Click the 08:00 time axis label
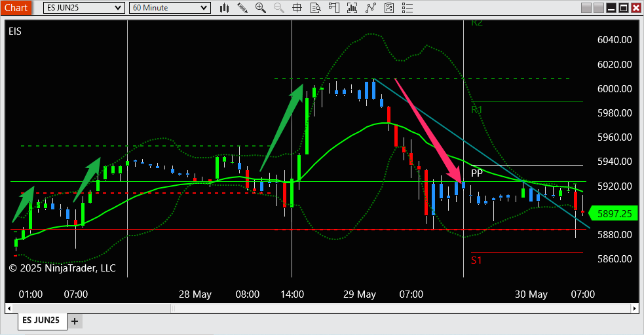The height and width of the screenshot is (335, 644). tap(247, 294)
